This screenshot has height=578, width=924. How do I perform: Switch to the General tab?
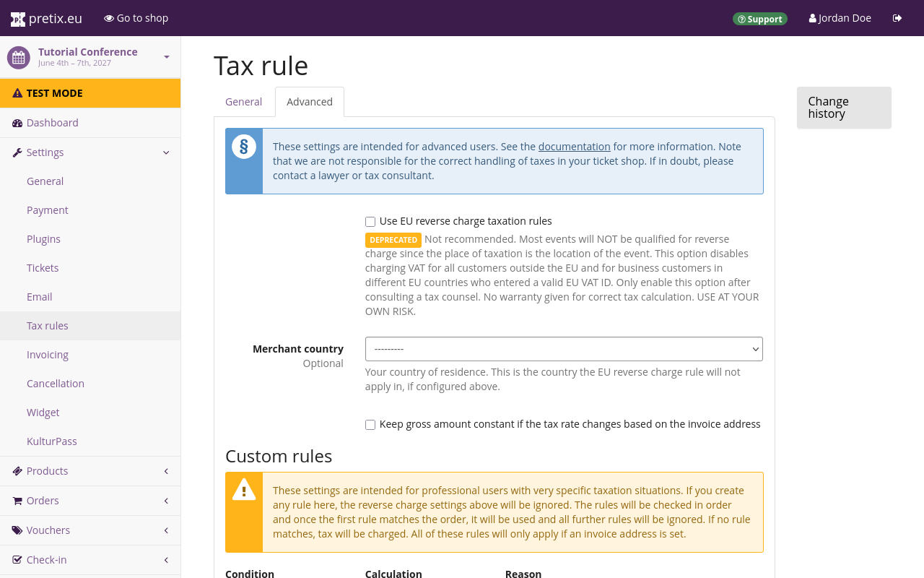coord(243,102)
